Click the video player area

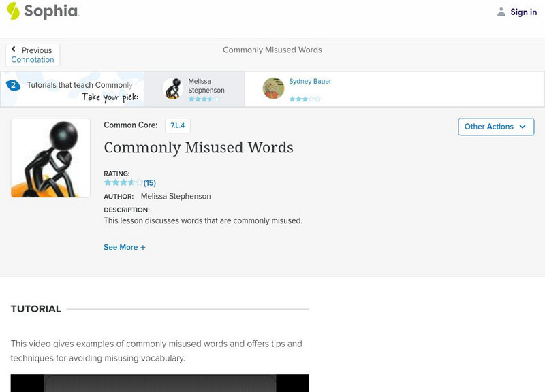click(x=160, y=383)
